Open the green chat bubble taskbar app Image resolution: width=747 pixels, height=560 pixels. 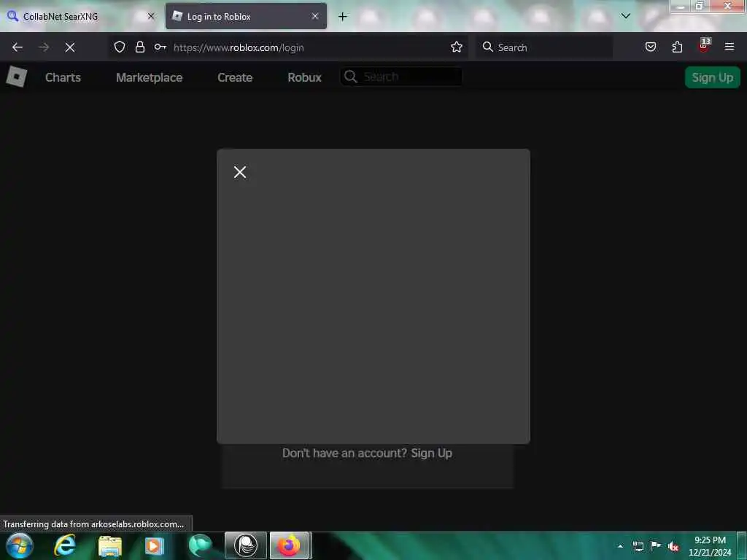200,545
